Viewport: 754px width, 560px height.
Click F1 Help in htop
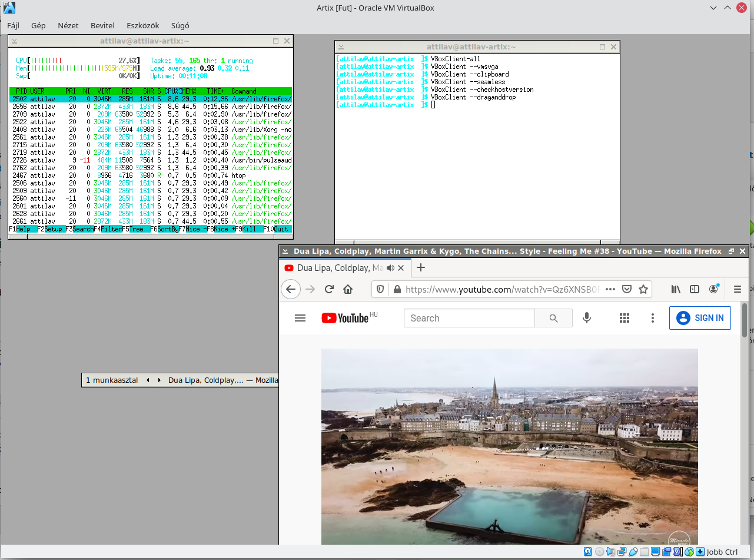click(x=23, y=229)
